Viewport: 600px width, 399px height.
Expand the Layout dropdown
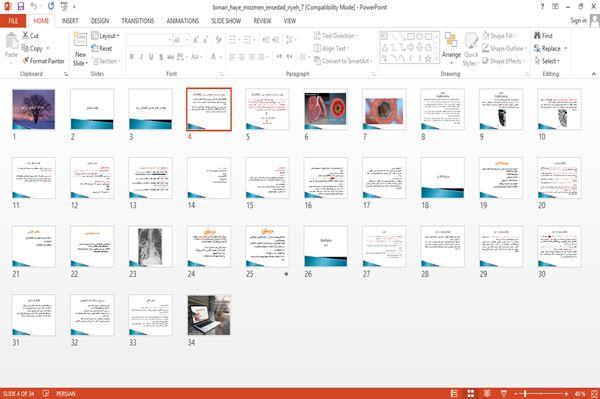pos(105,36)
